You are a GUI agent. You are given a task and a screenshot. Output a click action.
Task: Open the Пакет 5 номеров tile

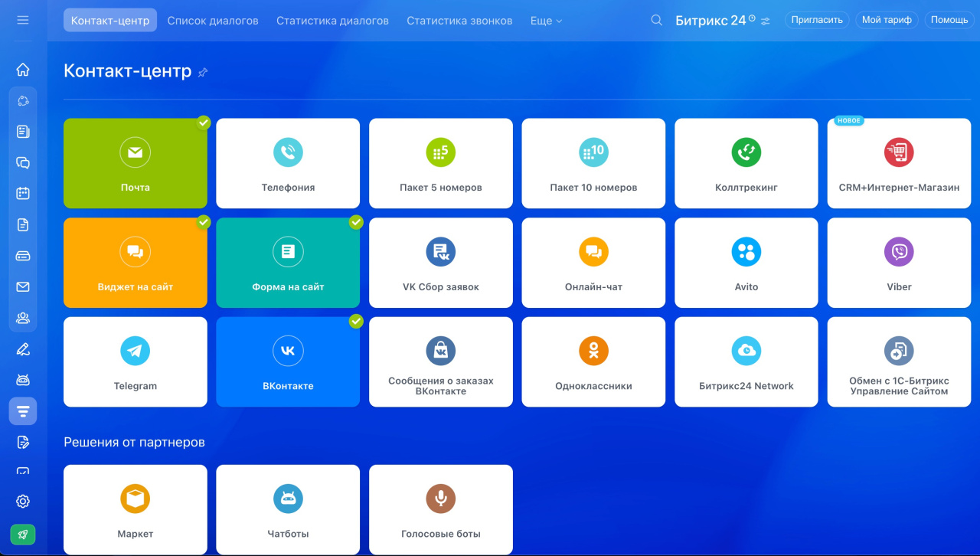(441, 163)
